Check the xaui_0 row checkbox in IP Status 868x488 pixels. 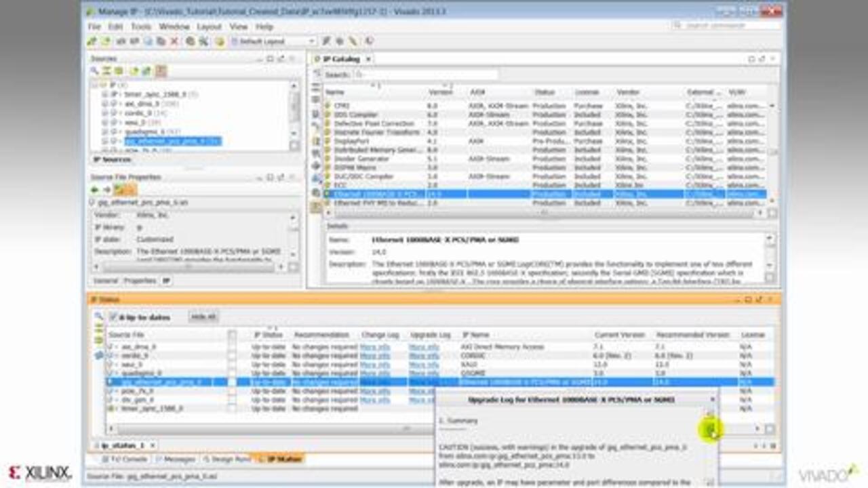[233, 365]
